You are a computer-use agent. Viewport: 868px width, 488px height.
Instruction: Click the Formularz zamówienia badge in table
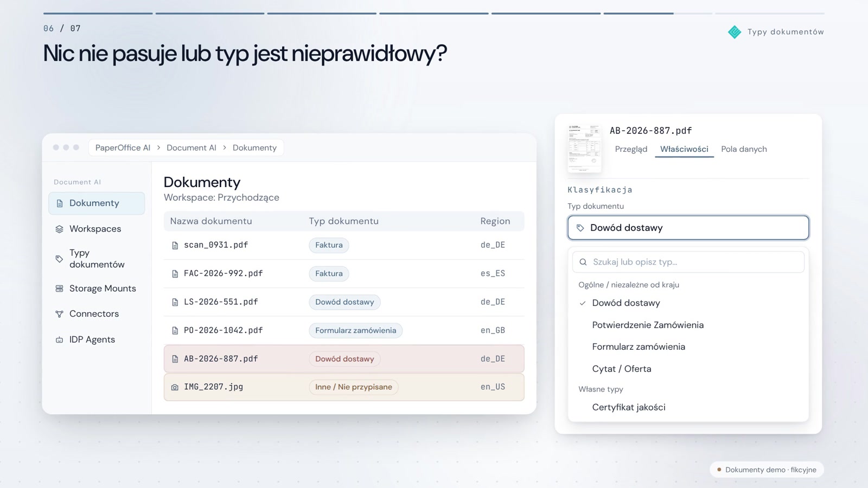[356, 331]
